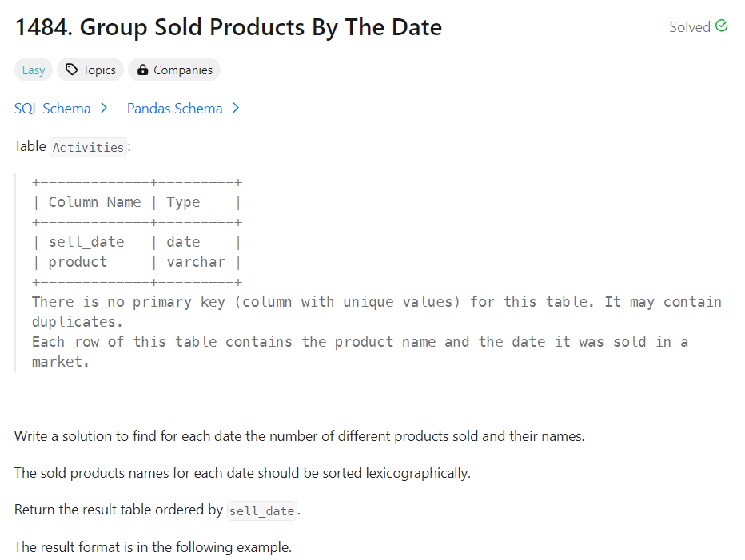The width and height of the screenshot is (745, 560).
Task: Show related Topics label text
Action: coord(99,70)
